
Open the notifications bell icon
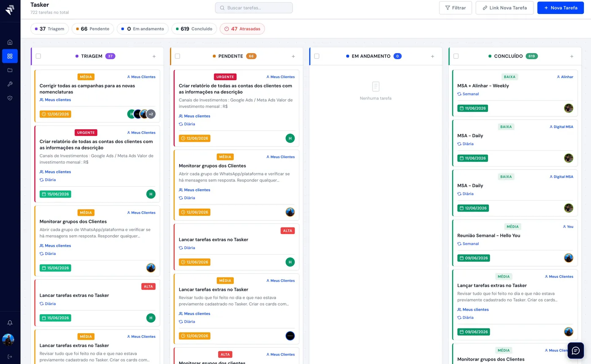click(10, 323)
